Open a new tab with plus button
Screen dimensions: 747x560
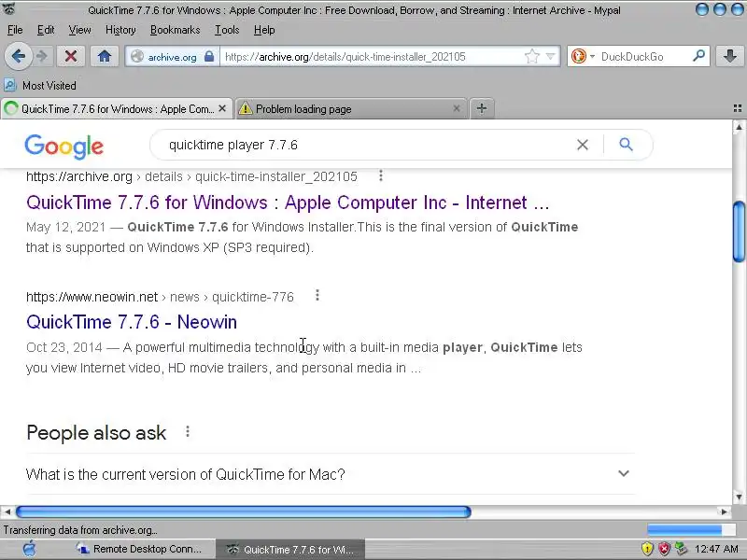[482, 108]
